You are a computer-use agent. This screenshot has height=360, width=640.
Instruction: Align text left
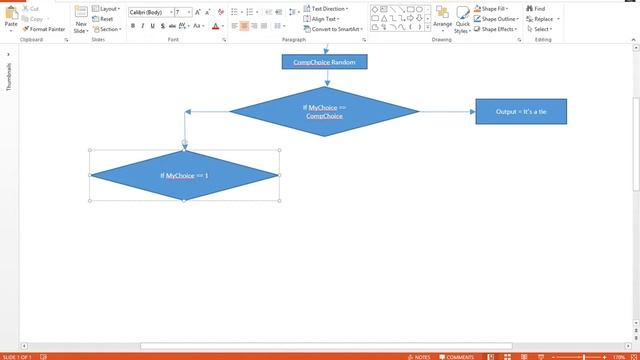point(234,26)
